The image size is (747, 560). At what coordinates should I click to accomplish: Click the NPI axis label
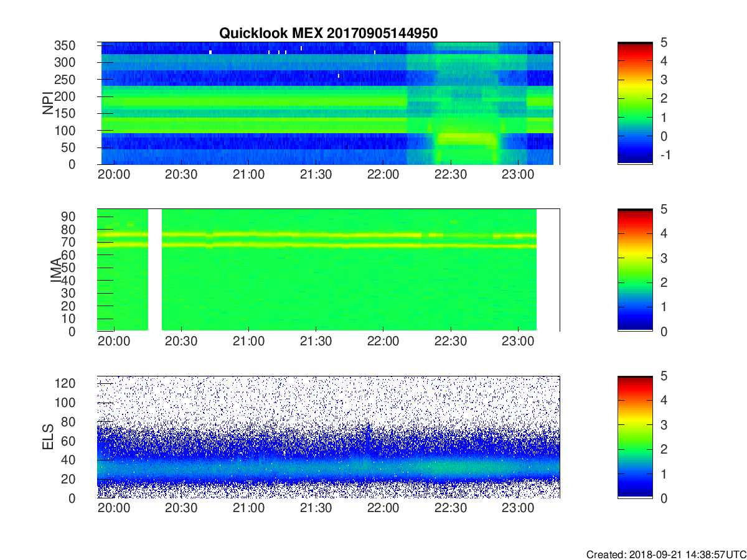point(48,103)
